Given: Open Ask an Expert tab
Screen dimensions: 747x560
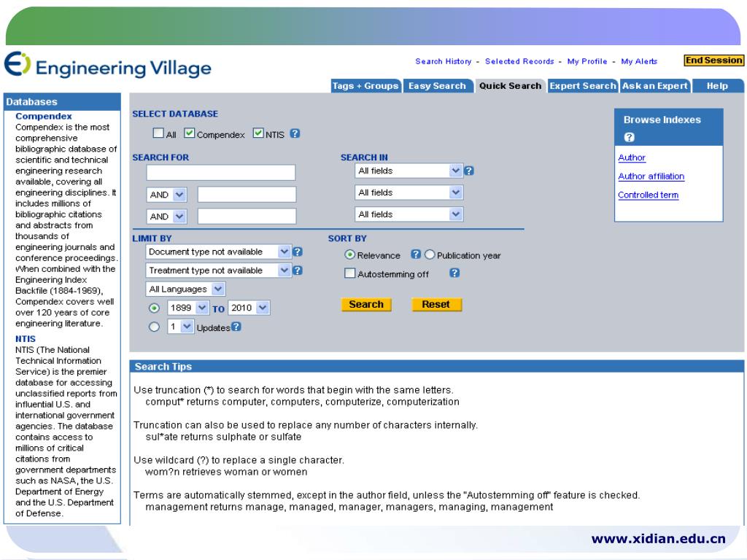Looking at the screenshot, I should pyautogui.click(x=655, y=86).
